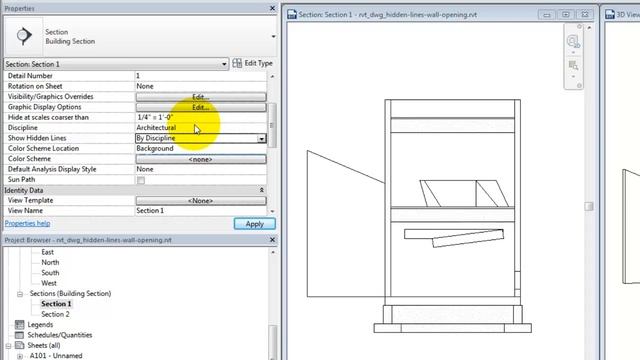
Task: Click the Sheets (all) icon
Action: point(19,345)
